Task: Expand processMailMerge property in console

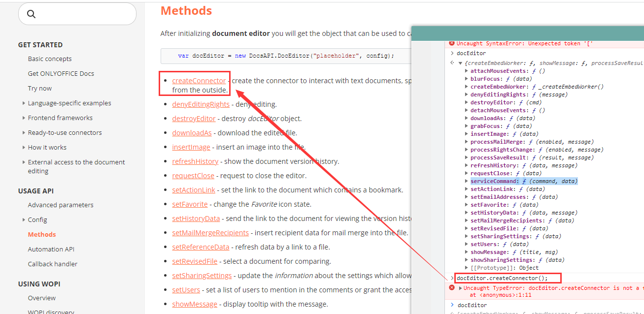Action: tap(467, 142)
